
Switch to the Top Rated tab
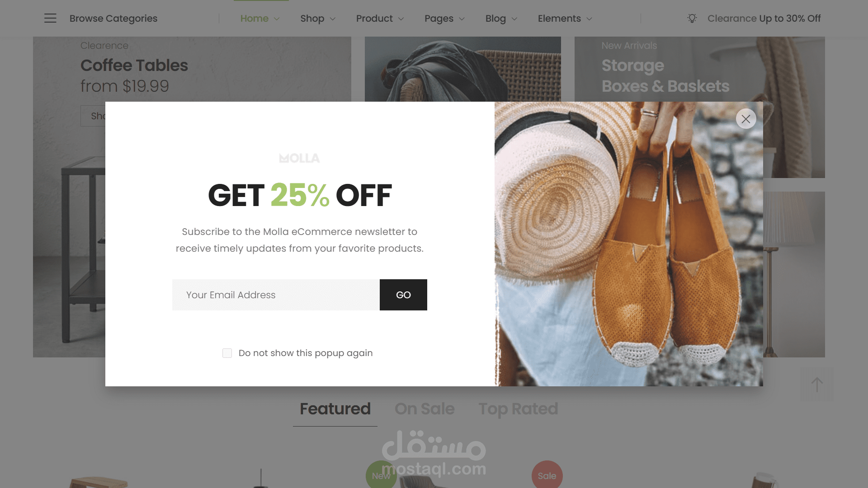(x=518, y=409)
